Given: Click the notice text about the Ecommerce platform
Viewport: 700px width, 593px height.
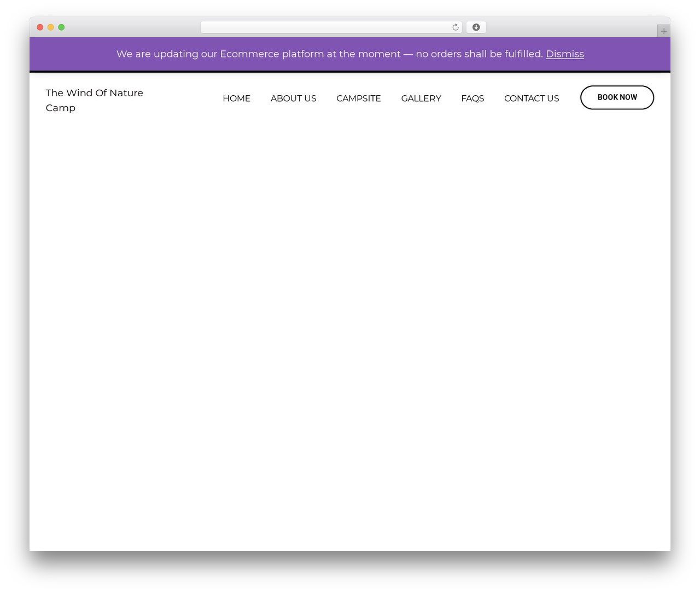Looking at the screenshot, I should click(329, 54).
